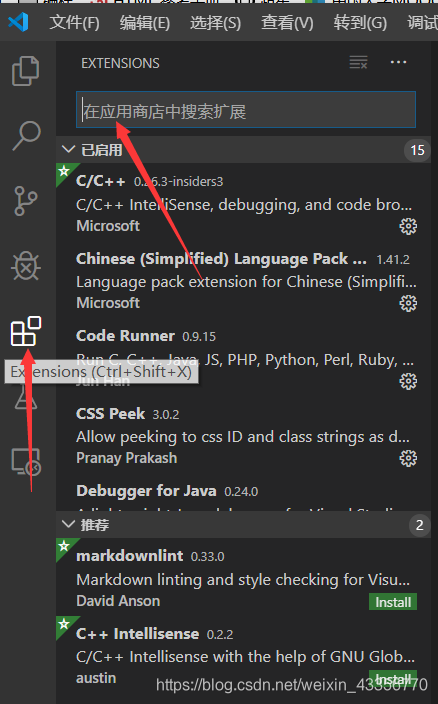
Task: Open manage gear for Chinese Language Pack
Action: click(408, 304)
